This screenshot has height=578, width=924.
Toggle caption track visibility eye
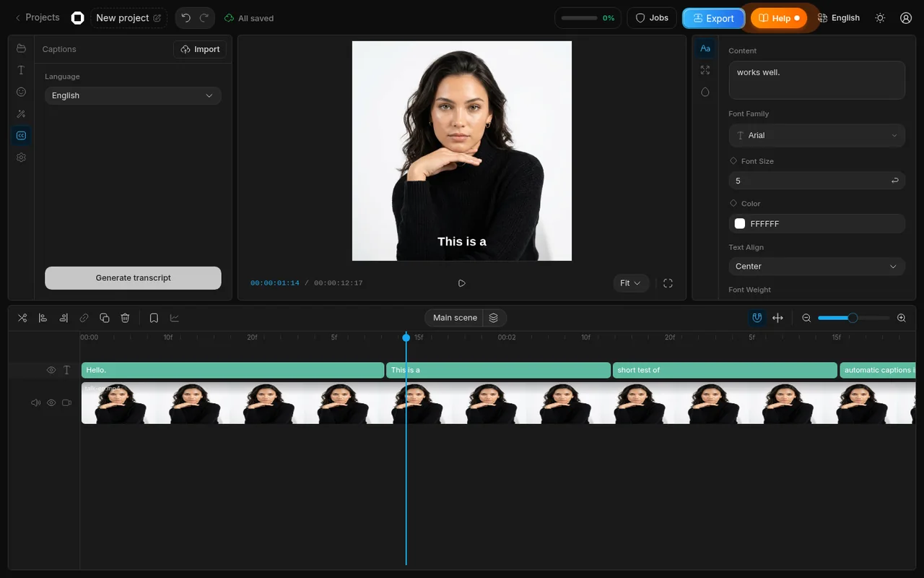51,370
